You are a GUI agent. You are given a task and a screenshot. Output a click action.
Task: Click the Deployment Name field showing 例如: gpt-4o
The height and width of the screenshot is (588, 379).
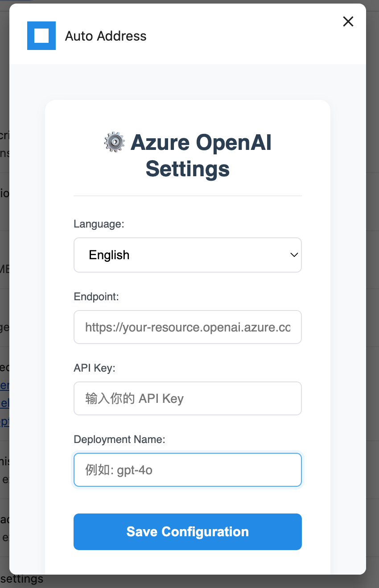point(187,469)
